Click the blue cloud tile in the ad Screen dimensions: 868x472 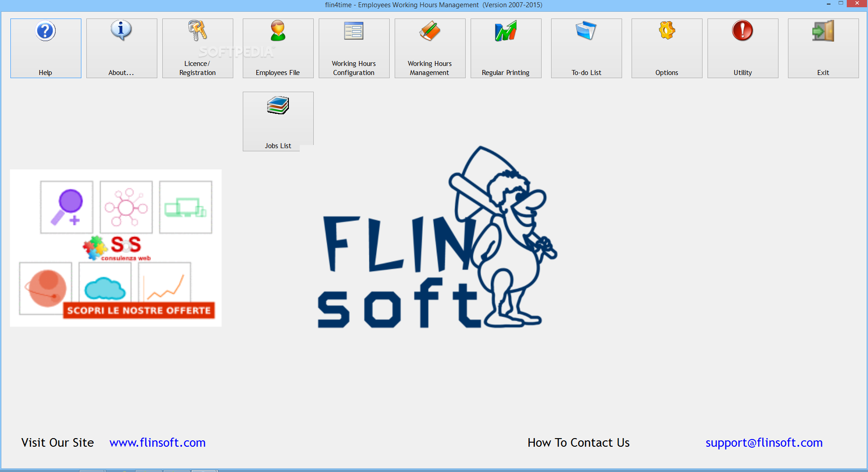pos(105,283)
